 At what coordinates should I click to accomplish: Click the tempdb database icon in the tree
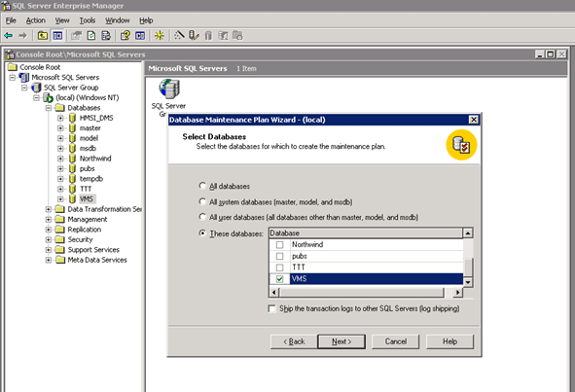72,179
